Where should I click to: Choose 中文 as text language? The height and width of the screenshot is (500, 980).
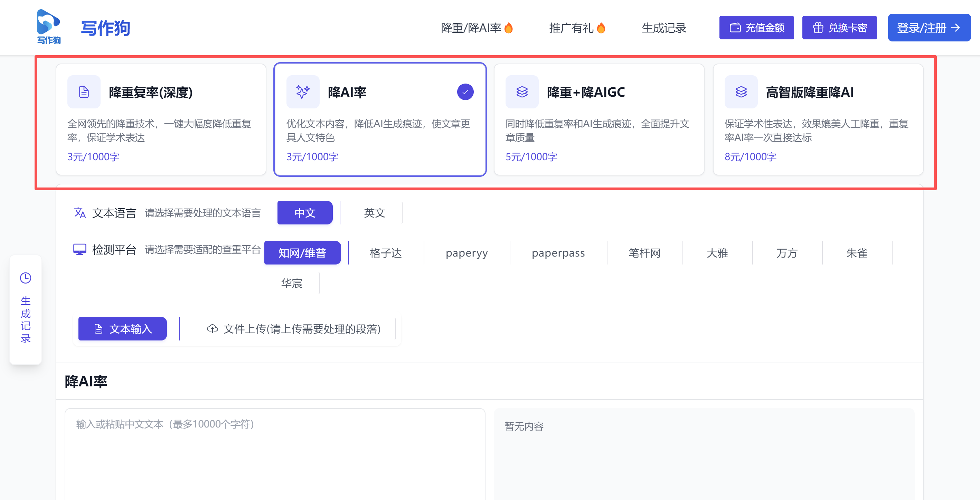pyautogui.click(x=305, y=213)
